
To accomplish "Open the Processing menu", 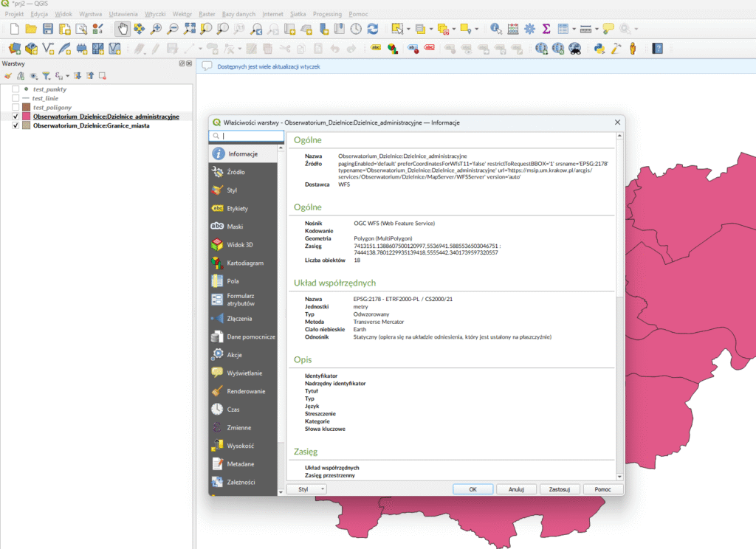I will [327, 14].
